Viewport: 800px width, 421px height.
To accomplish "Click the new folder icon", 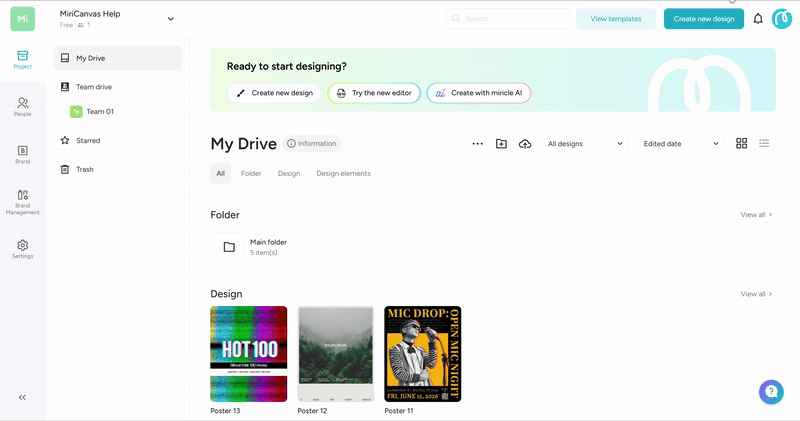I will [502, 144].
